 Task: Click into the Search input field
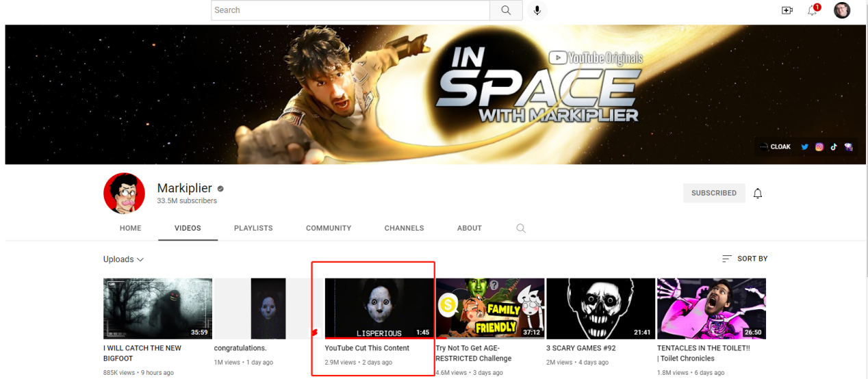tap(350, 10)
